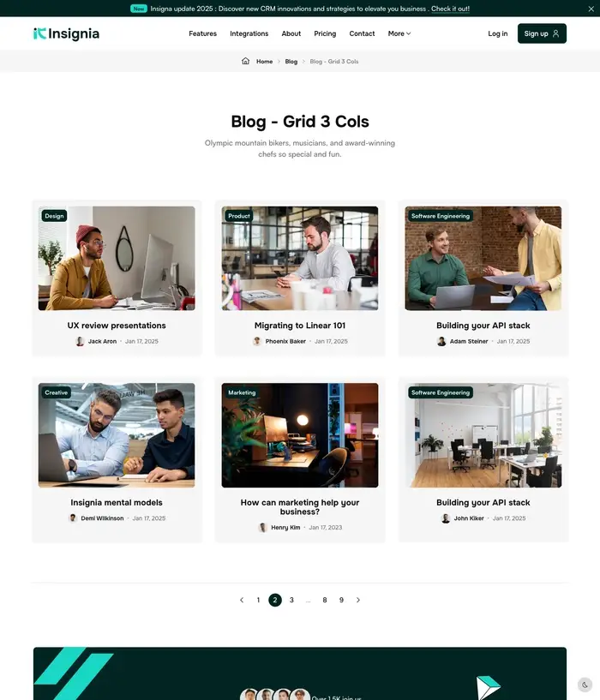Image resolution: width=600 pixels, height=700 pixels.
Task: Click Henry Kim's author avatar
Action: coord(262,527)
